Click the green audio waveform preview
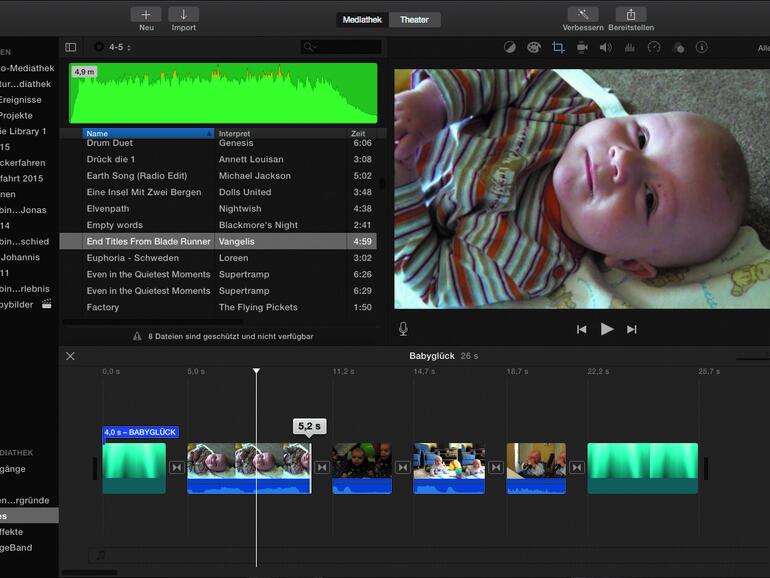The image size is (770, 578). click(223, 94)
